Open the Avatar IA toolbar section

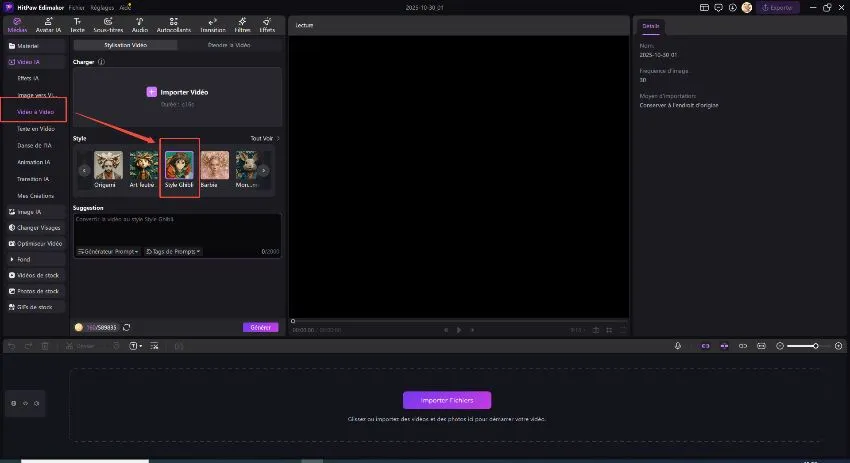47,24
